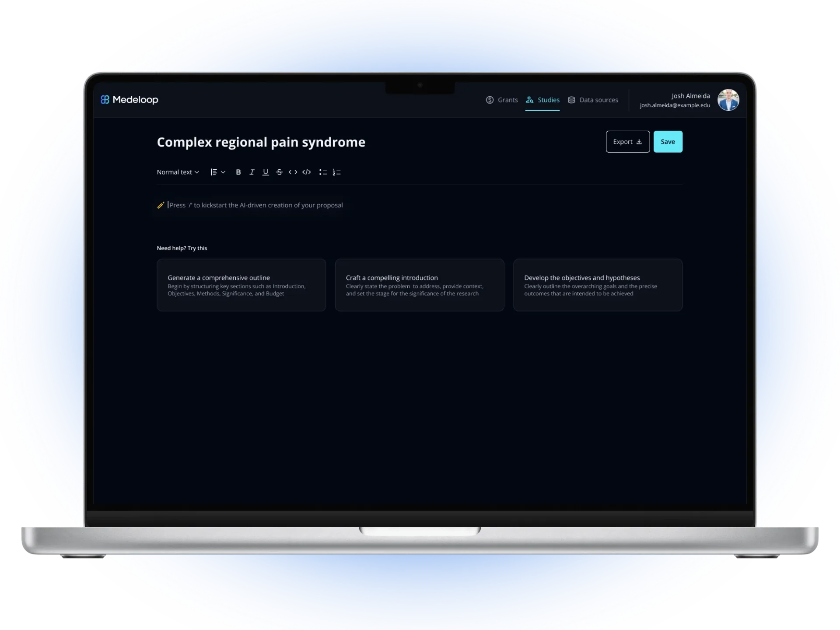This screenshot has height=630, width=840.
Task: Choose Generate a comprehensive outline suggestion
Action: click(241, 285)
